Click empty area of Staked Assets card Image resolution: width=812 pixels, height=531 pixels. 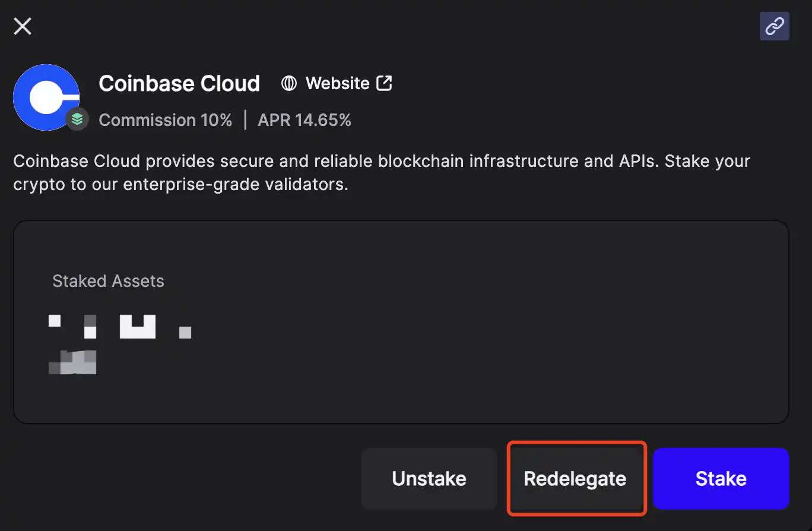(x=475, y=356)
